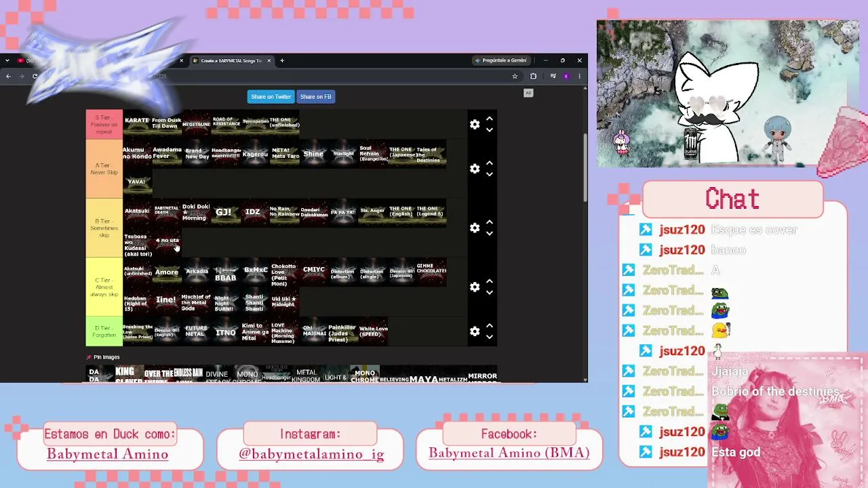The height and width of the screenshot is (488, 868).
Task: Click the D Tier - Forgotten label
Action: click(x=104, y=331)
